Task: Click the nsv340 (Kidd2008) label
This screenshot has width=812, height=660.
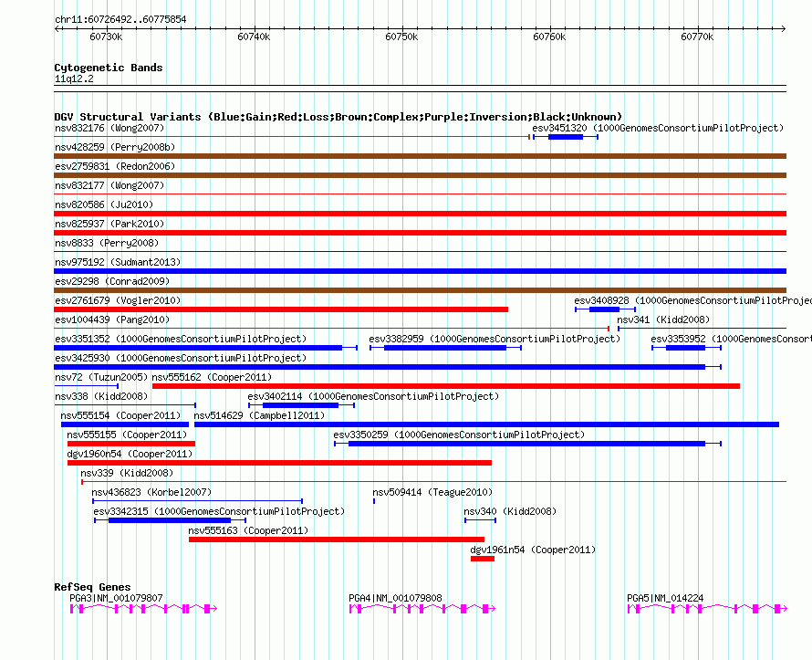Action: coord(510,511)
